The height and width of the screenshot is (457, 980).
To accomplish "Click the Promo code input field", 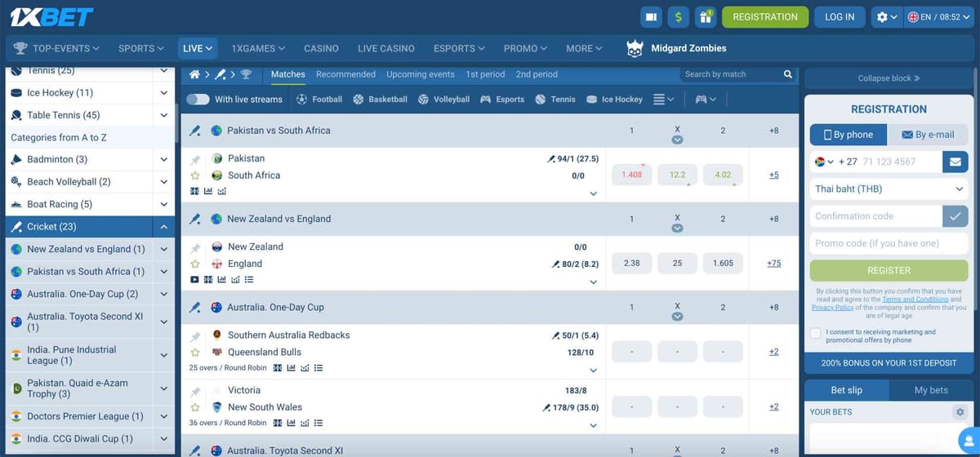I will pos(889,243).
